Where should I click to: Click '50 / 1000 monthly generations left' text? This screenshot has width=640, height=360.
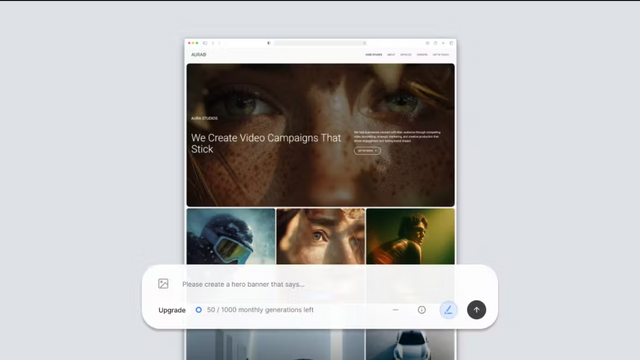[260, 310]
